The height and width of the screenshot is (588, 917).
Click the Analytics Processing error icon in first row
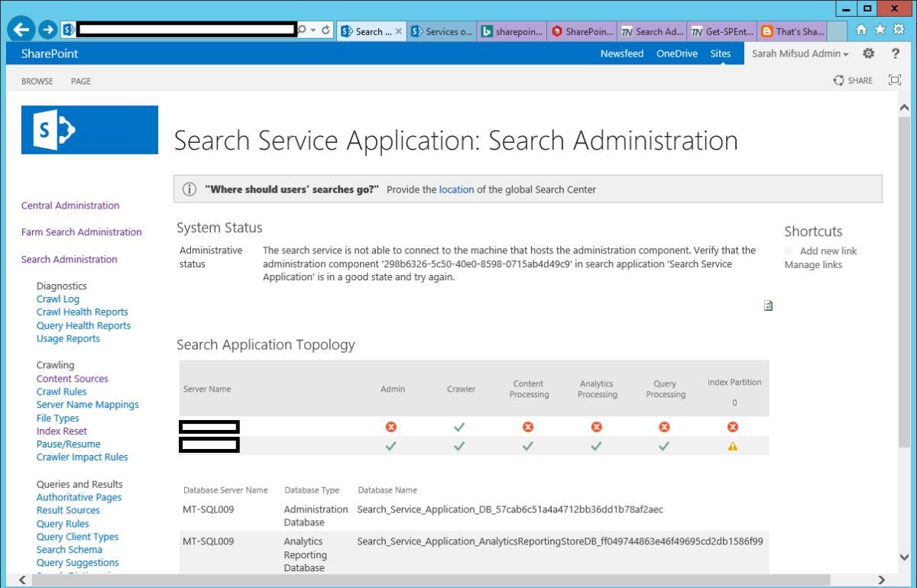[x=597, y=427]
